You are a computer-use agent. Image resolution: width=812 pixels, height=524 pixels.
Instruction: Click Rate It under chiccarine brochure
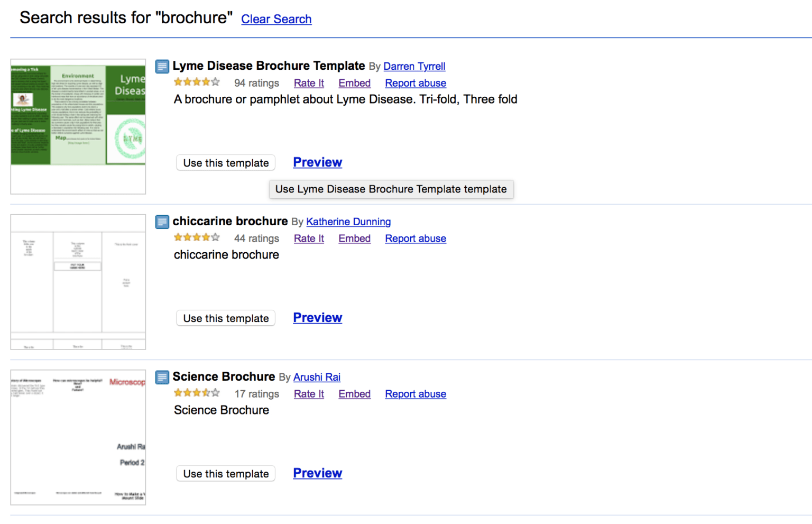tap(309, 238)
